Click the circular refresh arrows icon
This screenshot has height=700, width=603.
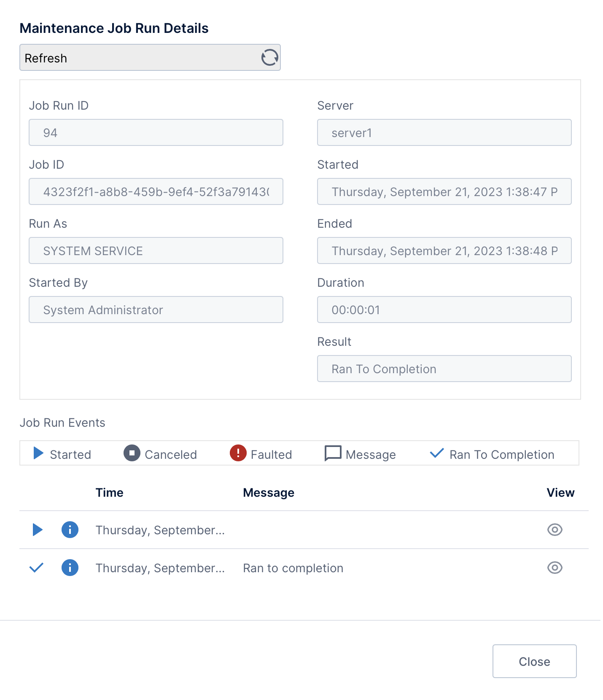(269, 58)
